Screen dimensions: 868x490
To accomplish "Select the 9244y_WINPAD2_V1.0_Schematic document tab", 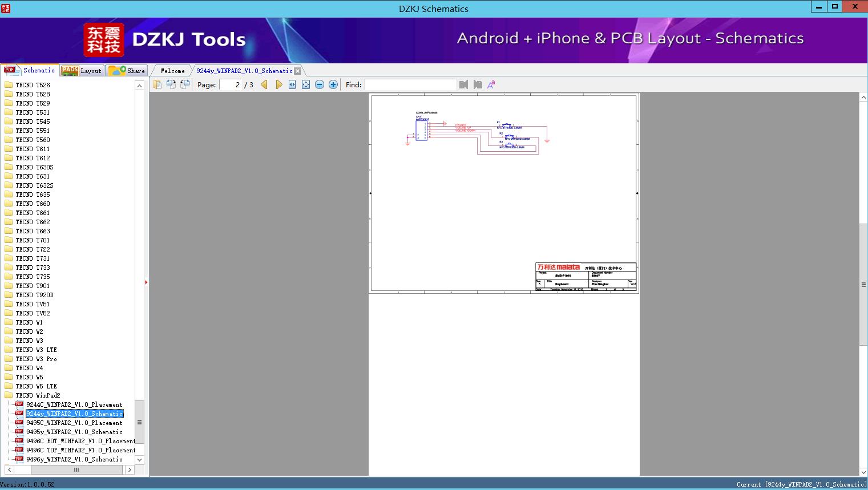I will 244,71.
